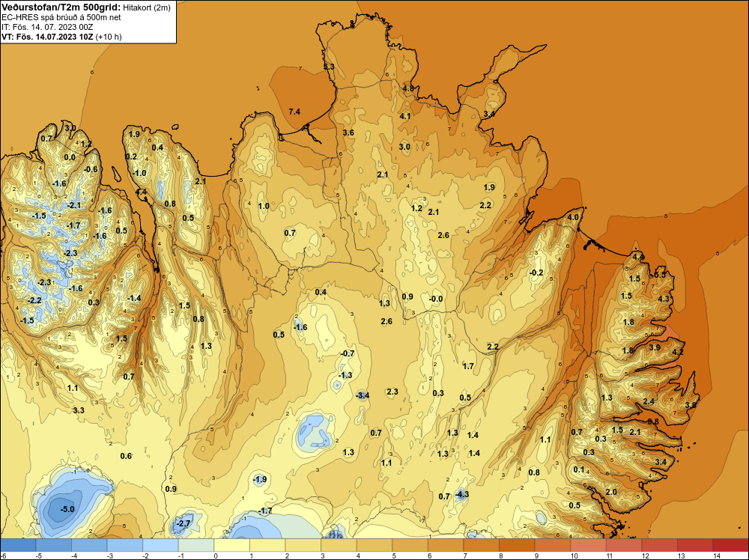749x560 pixels.
Task: Click the 2.4 temperature value
Action: [649, 401]
